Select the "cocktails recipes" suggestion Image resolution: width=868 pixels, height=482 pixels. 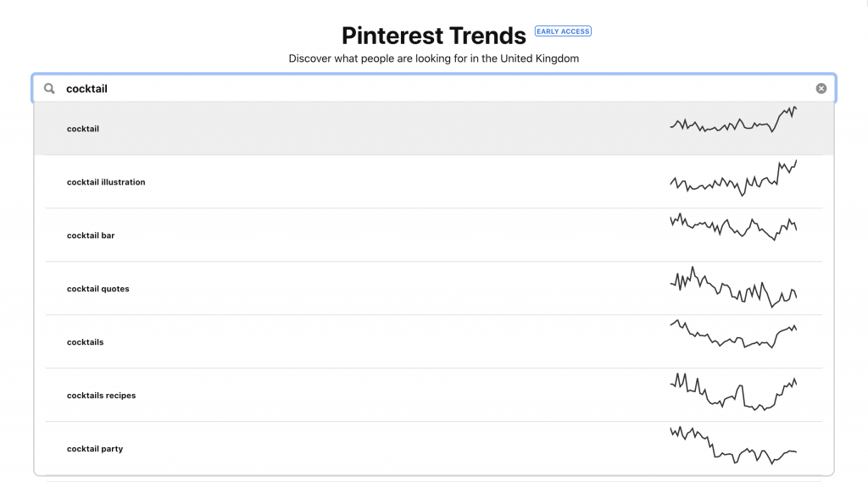[x=433, y=395]
